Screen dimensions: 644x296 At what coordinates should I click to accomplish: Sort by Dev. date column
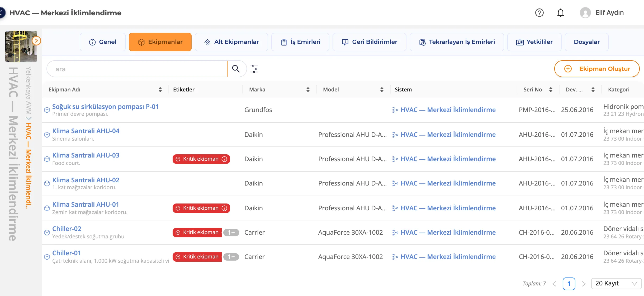pos(593,90)
